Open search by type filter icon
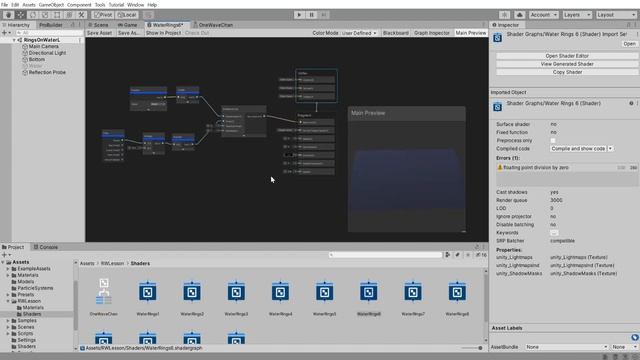The width and height of the screenshot is (640, 360). coord(448,255)
